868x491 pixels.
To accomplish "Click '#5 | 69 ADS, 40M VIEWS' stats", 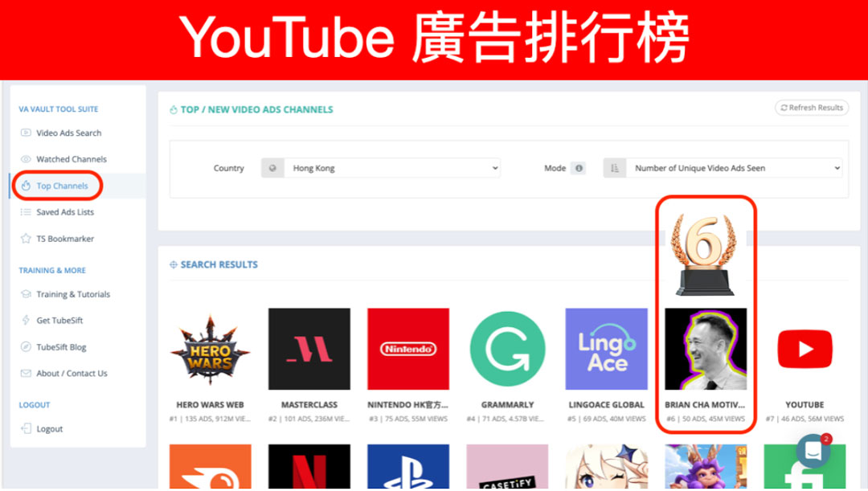I will click(606, 419).
